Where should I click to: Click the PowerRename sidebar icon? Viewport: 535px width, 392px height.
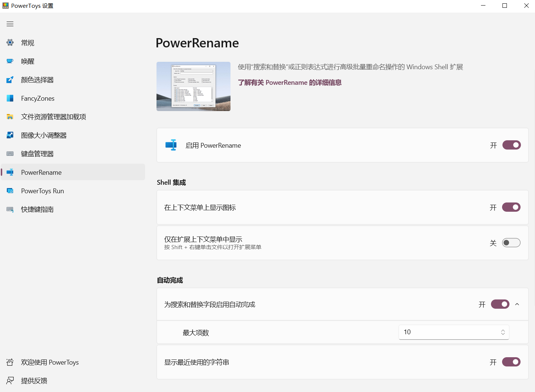click(x=10, y=172)
